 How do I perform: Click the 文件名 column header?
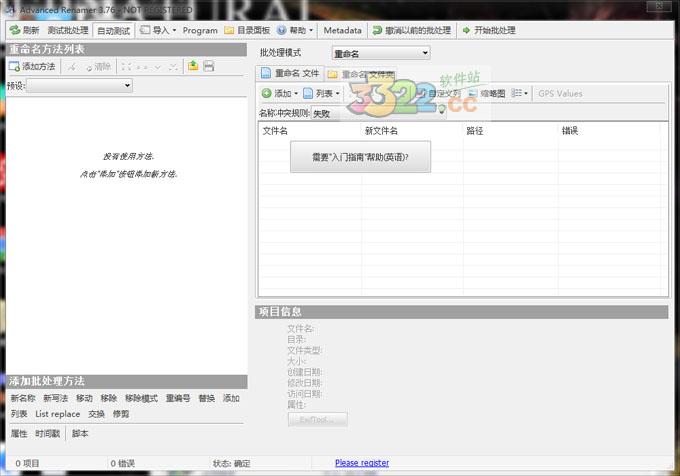(310, 130)
